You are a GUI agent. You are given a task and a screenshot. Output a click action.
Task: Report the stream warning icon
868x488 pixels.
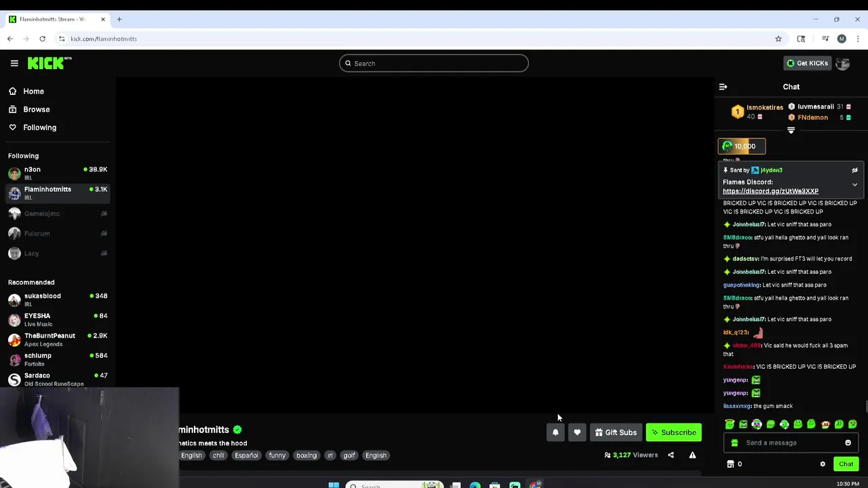[692, 455]
